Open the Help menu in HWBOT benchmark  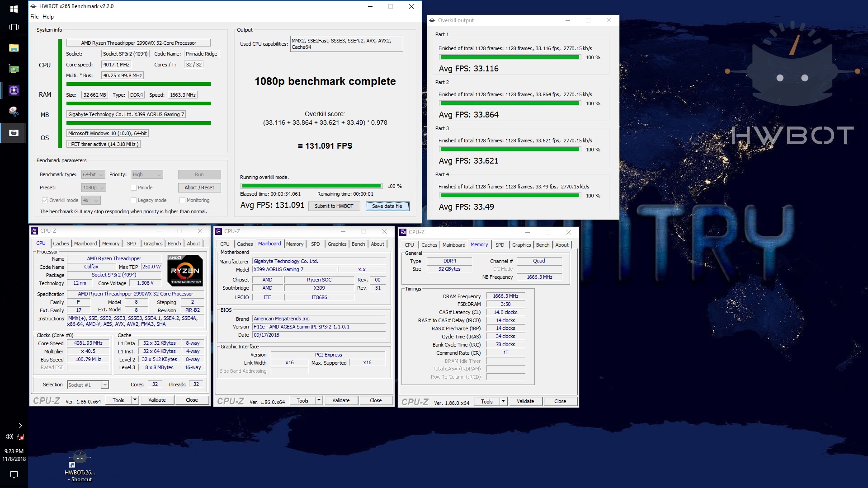tap(48, 17)
